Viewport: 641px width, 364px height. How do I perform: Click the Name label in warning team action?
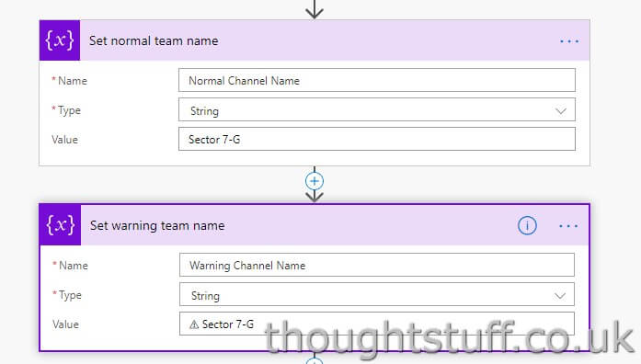click(74, 266)
